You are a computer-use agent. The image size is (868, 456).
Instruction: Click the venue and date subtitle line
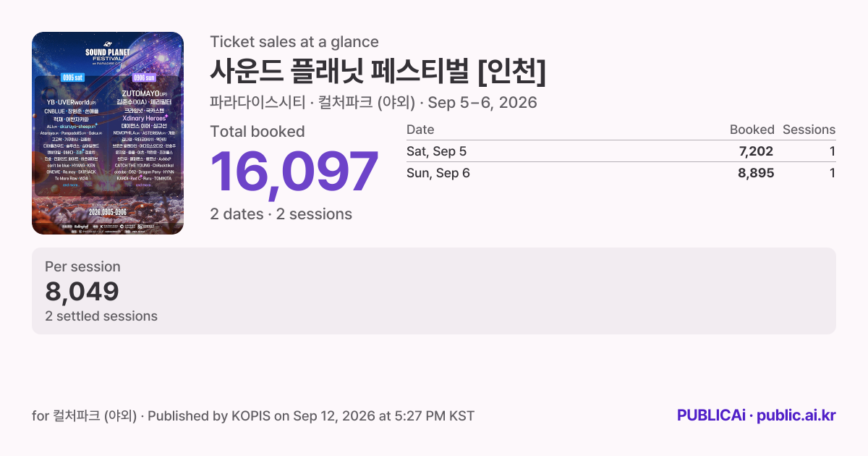[373, 102]
